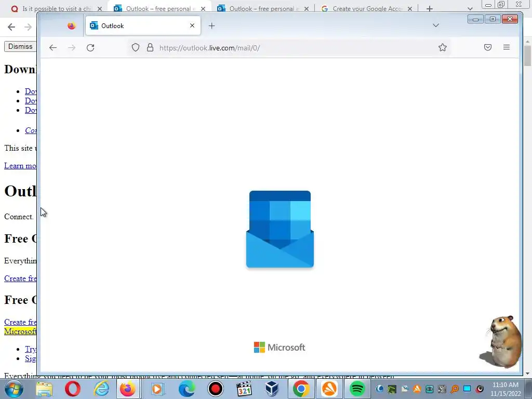Open the Firefox hamburger application menu

pyautogui.click(x=506, y=47)
